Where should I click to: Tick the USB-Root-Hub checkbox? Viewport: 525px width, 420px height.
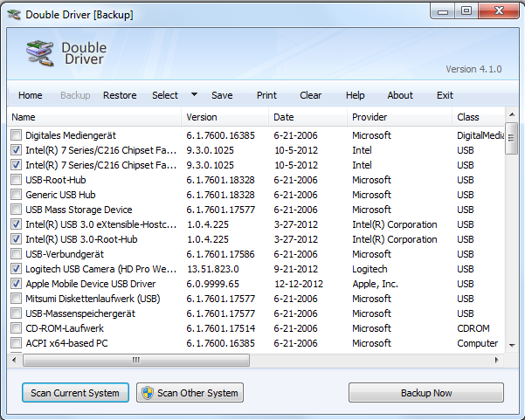(16, 180)
